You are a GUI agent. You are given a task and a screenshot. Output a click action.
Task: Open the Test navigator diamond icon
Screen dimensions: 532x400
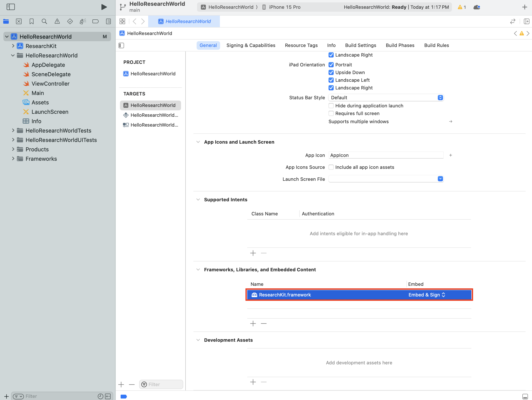(x=70, y=21)
